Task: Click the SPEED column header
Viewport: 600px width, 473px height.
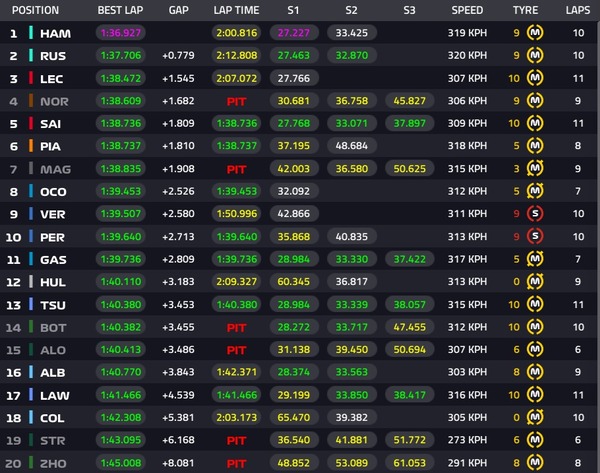Action: pyautogui.click(x=467, y=10)
